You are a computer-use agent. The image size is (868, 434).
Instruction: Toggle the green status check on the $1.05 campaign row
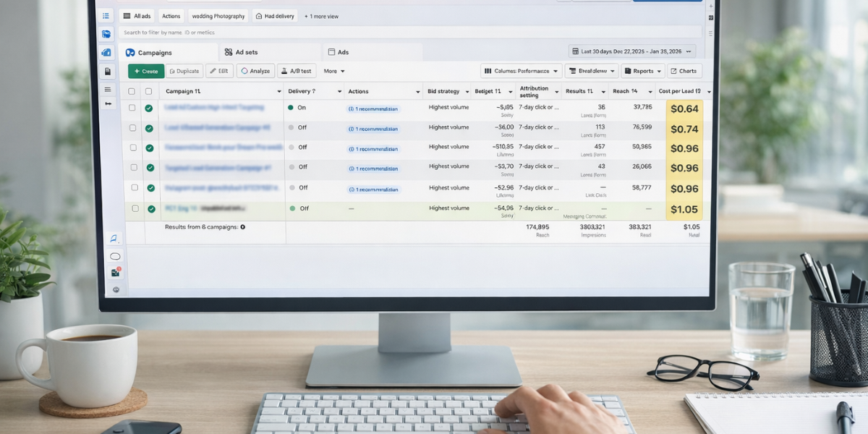[151, 208]
